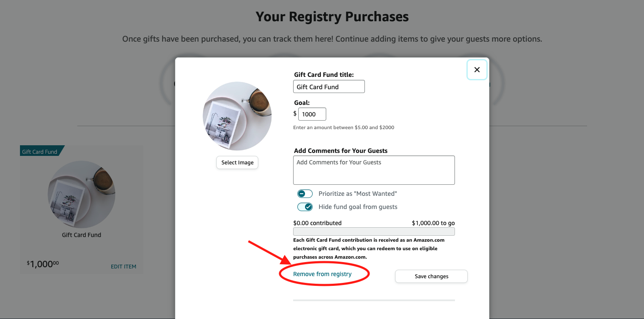
Task: Open EDIT ITEM for the Gift Card Fund
Action: 123,266
